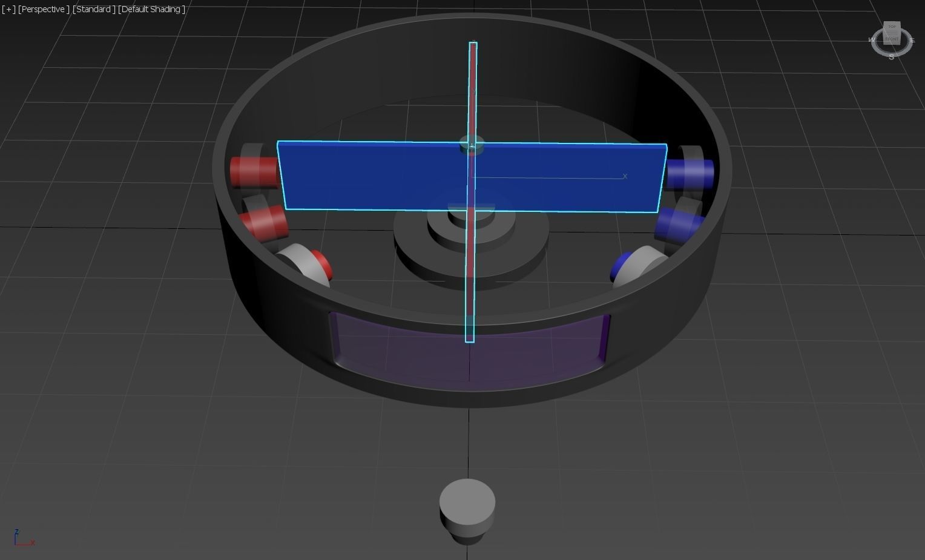Click the E compass letter on ViewCube
This screenshot has width=925, height=560.
pyautogui.click(x=912, y=41)
